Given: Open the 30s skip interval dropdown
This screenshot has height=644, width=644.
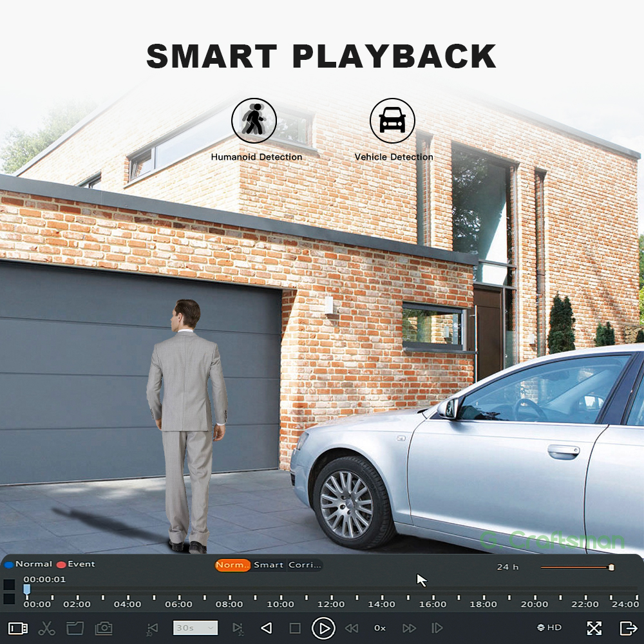Looking at the screenshot, I should [196, 628].
